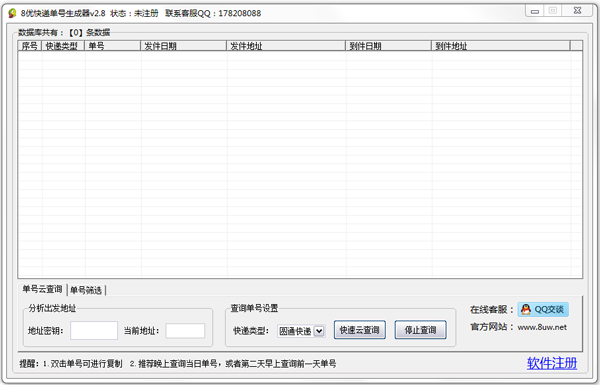Sort by the 到件地址 column header
Image resolution: width=600 pixels, height=385 pixels.
[501, 46]
